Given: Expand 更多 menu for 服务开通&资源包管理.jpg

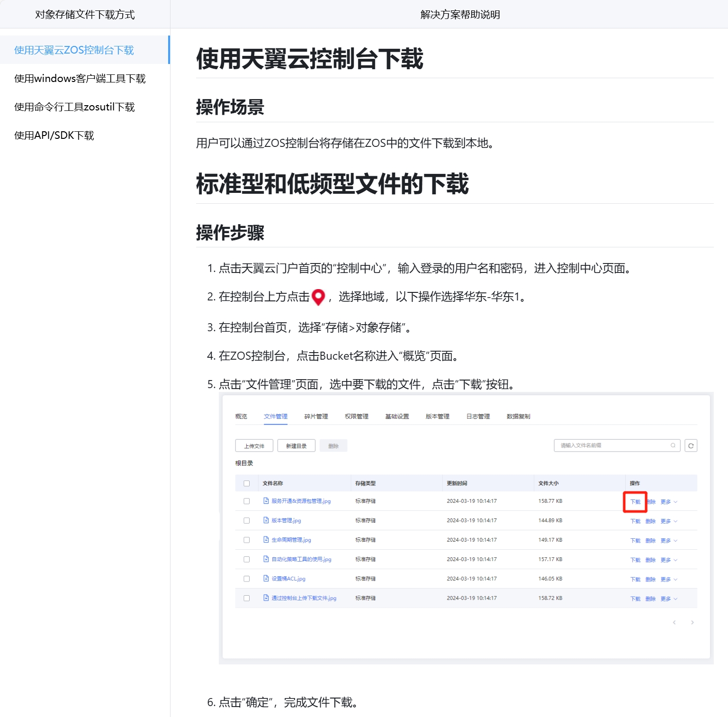Looking at the screenshot, I should click(669, 502).
